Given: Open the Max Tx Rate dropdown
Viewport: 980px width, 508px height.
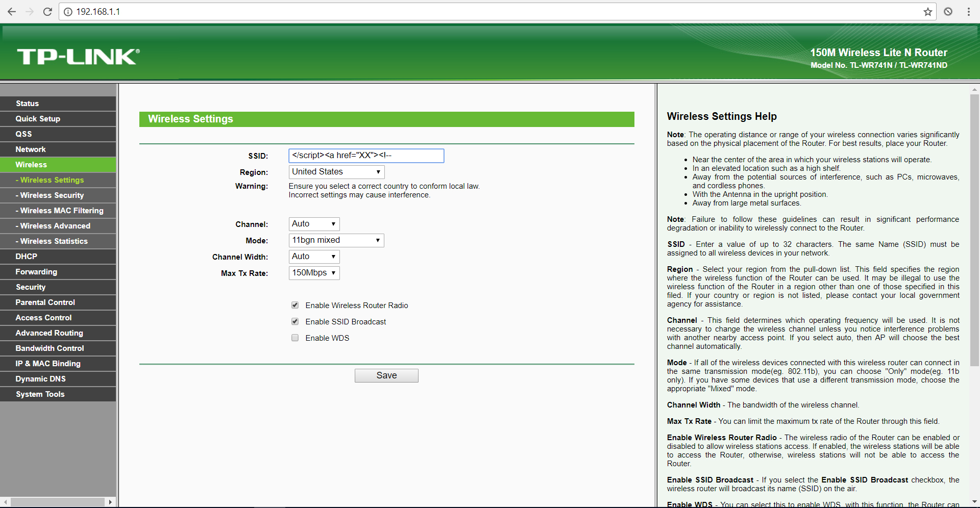Looking at the screenshot, I should pyautogui.click(x=314, y=273).
